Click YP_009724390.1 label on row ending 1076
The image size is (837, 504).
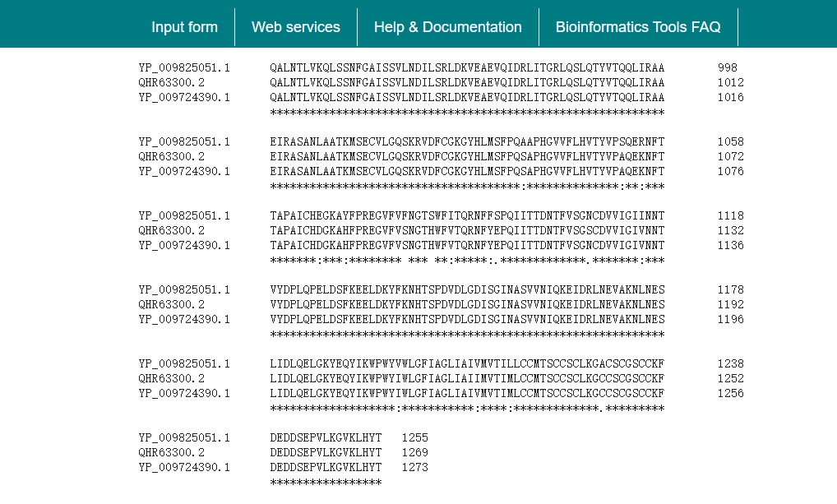(x=184, y=171)
